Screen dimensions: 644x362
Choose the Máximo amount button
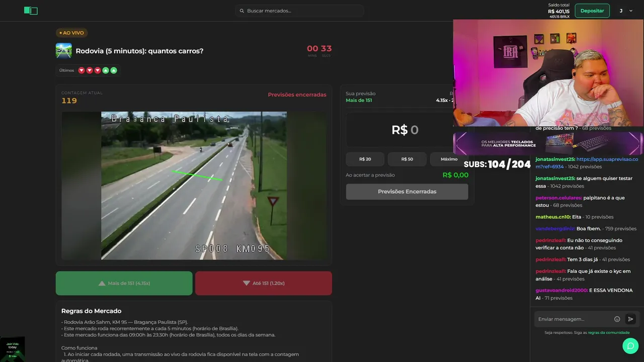point(449,159)
